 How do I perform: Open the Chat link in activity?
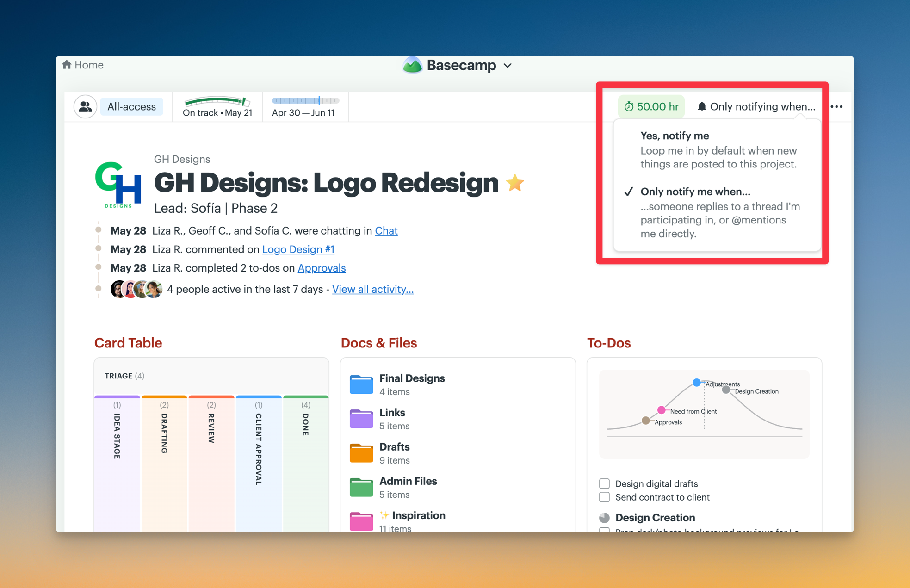(x=386, y=231)
